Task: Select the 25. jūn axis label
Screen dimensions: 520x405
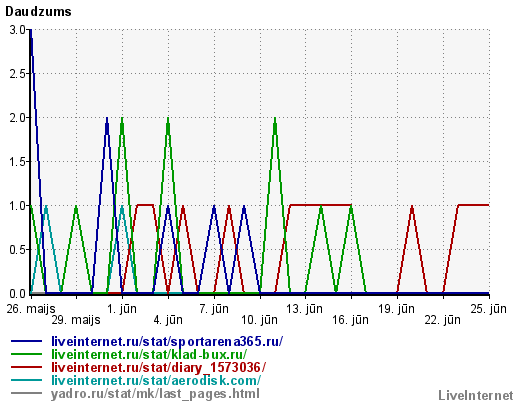Action: [x=489, y=309]
